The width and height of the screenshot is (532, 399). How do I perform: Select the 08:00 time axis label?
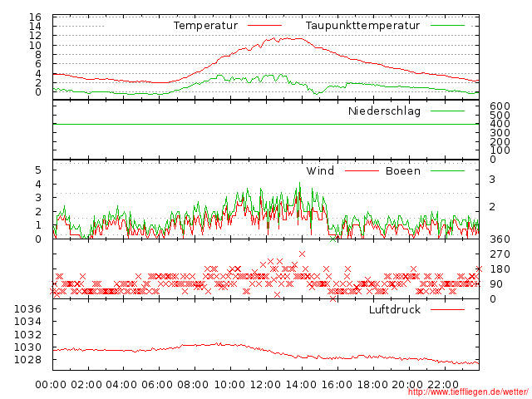click(193, 385)
